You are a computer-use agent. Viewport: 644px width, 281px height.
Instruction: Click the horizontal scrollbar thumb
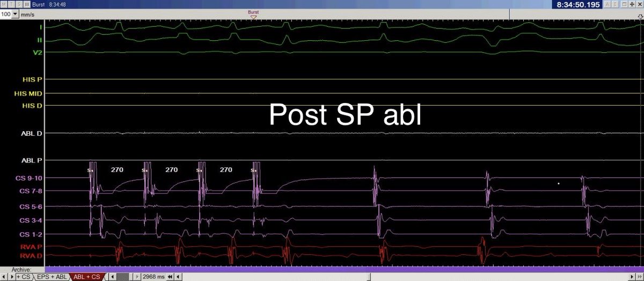pos(122,277)
